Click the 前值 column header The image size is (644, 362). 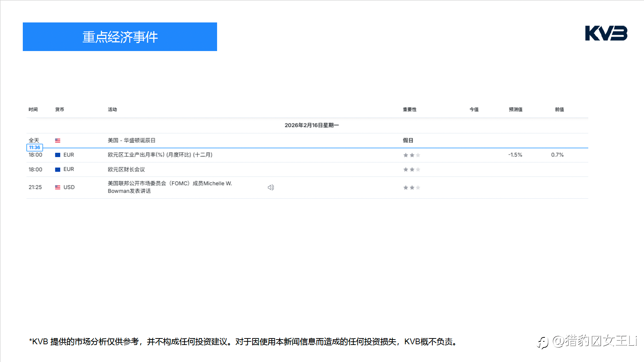pos(559,109)
